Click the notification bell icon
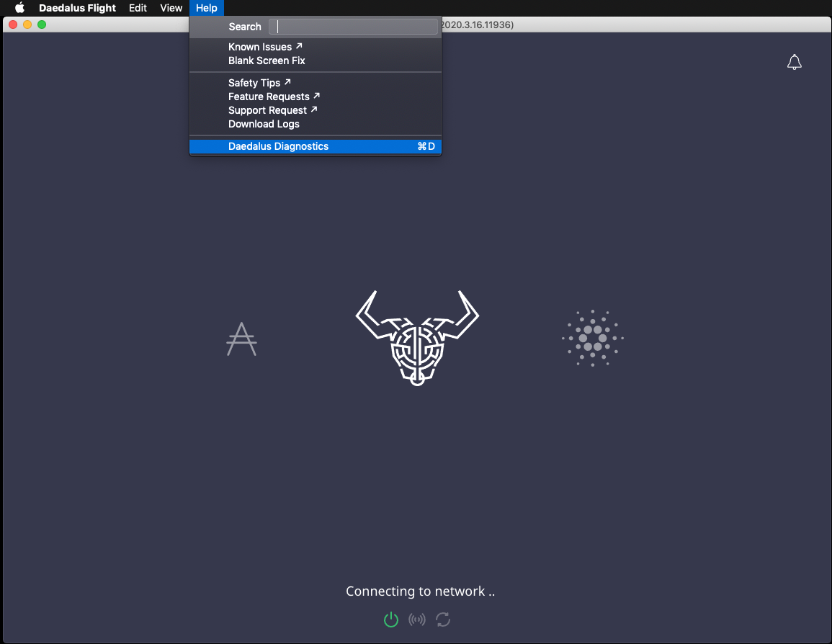This screenshot has width=832, height=644. pos(794,63)
